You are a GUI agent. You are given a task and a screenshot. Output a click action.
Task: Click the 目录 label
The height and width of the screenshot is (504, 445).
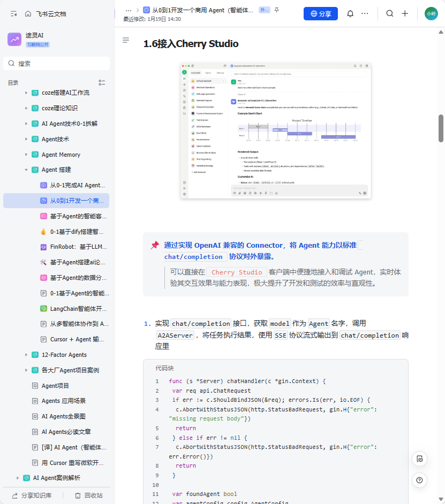[x=13, y=83]
